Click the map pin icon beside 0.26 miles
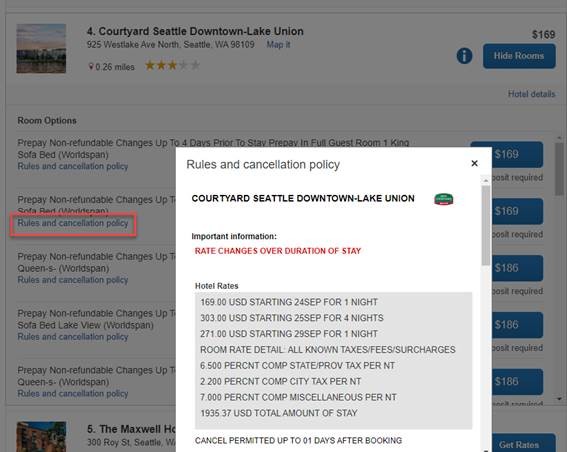Viewport: 567px width, 452px height. 91,67
